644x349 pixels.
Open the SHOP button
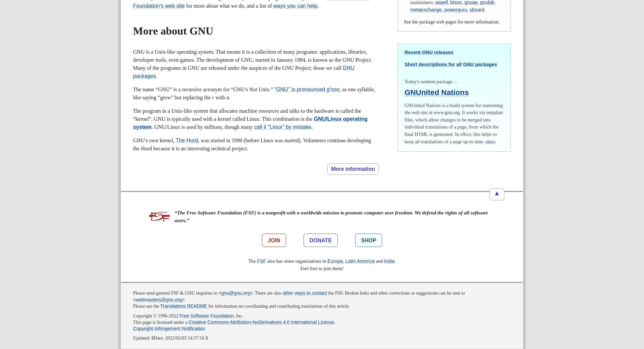(x=368, y=240)
